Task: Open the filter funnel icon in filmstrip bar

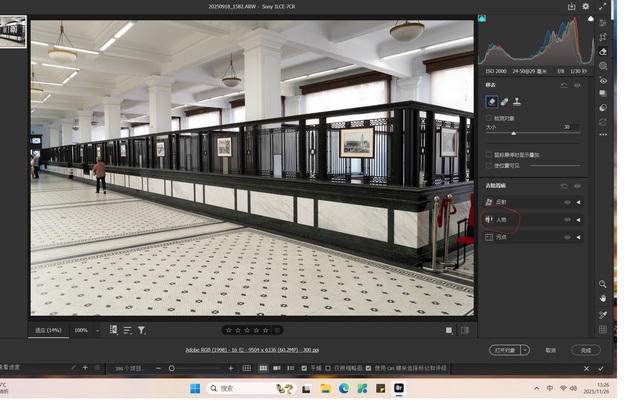Action: click(x=142, y=330)
